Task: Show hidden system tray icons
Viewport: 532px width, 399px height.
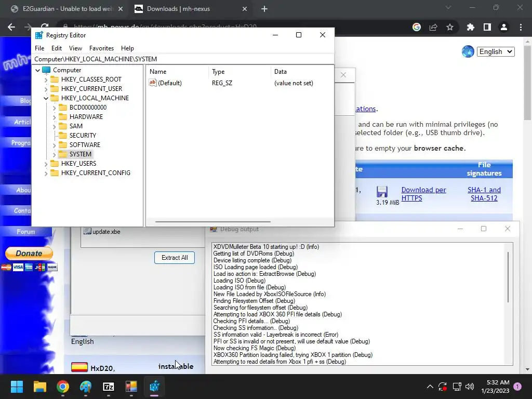Action: 430,387
